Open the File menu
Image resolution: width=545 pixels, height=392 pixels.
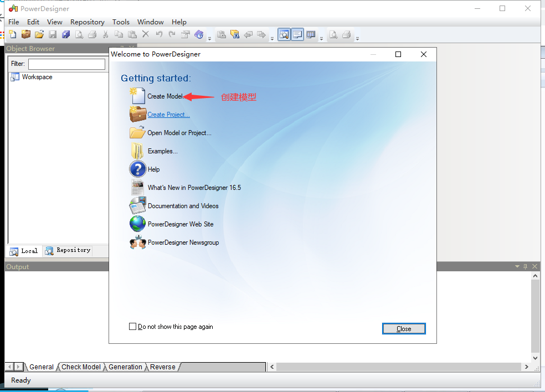click(x=13, y=22)
